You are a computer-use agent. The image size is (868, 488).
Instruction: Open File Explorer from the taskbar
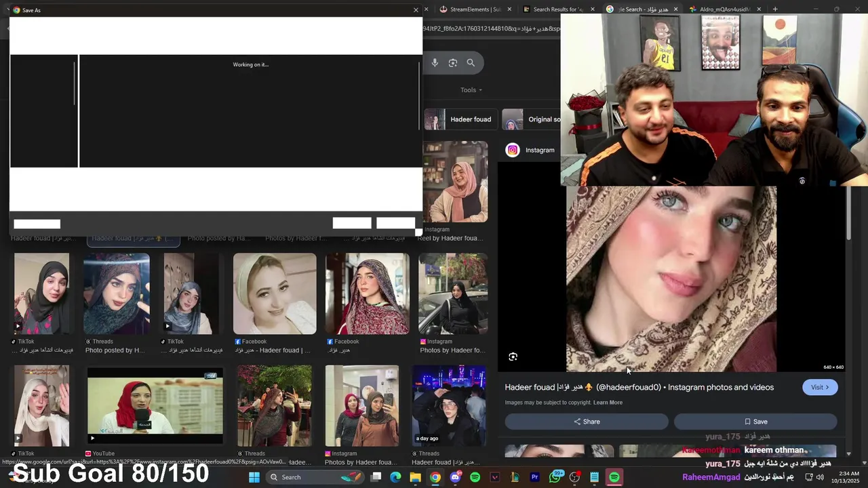coord(415,477)
